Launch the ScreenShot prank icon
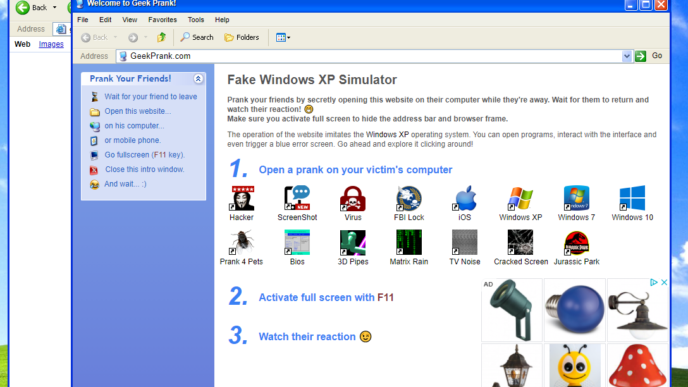Screen dimensions: 688x387 pos(297,198)
